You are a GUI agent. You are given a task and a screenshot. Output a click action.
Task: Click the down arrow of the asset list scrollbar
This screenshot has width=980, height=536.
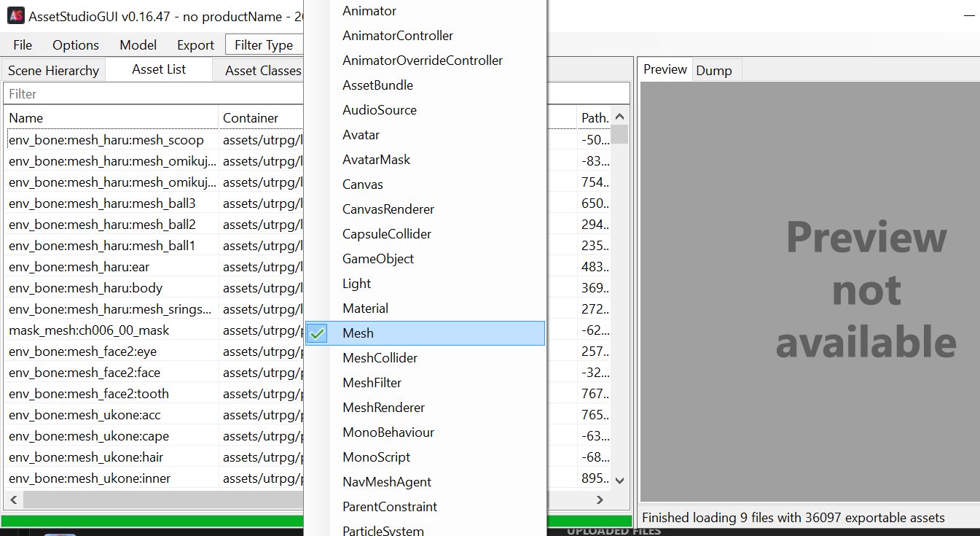tap(620, 480)
